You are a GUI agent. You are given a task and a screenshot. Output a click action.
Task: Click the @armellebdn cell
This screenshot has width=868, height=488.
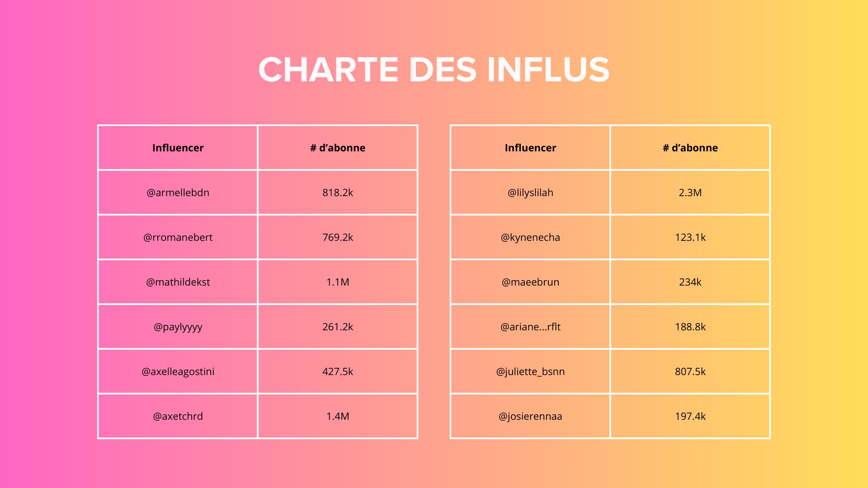tap(178, 192)
